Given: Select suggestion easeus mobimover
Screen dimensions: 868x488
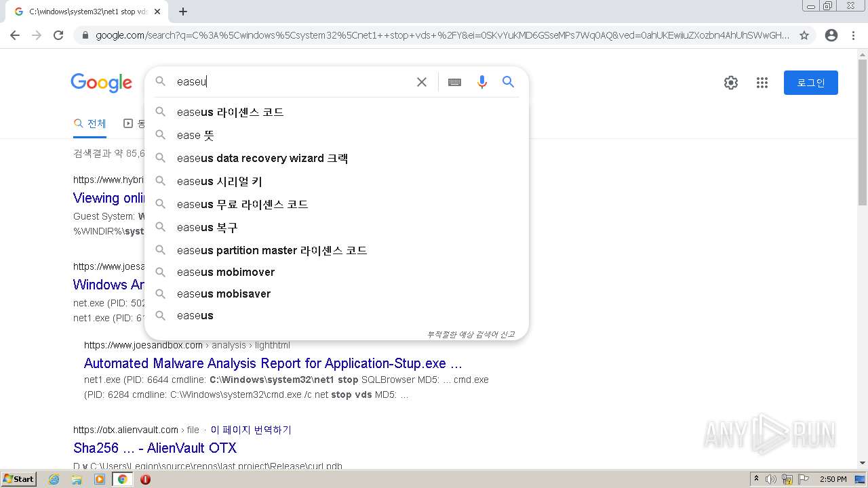Looking at the screenshot, I should tap(336, 272).
